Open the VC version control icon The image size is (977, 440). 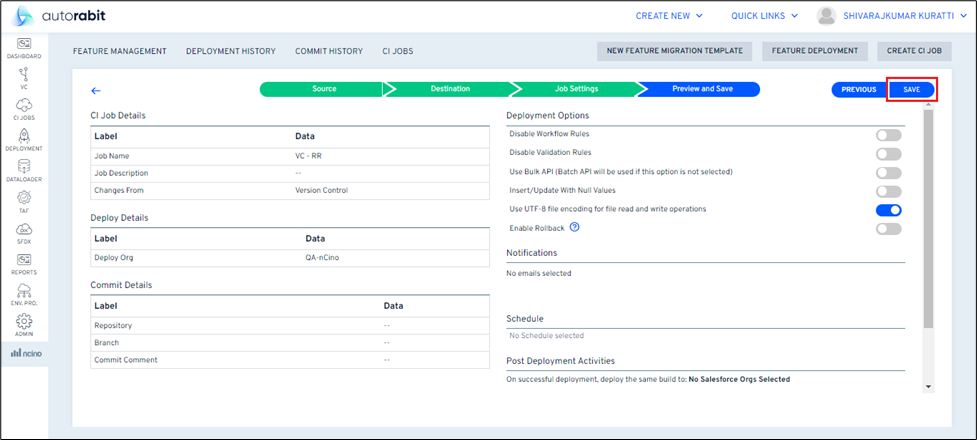click(x=24, y=77)
